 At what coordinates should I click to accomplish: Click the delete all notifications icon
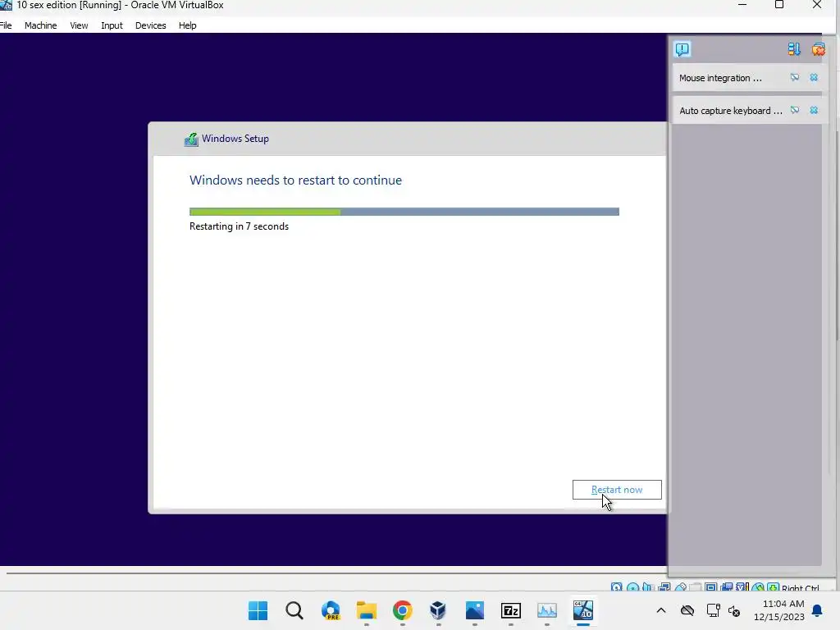pyautogui.click(x=818, y=49)
